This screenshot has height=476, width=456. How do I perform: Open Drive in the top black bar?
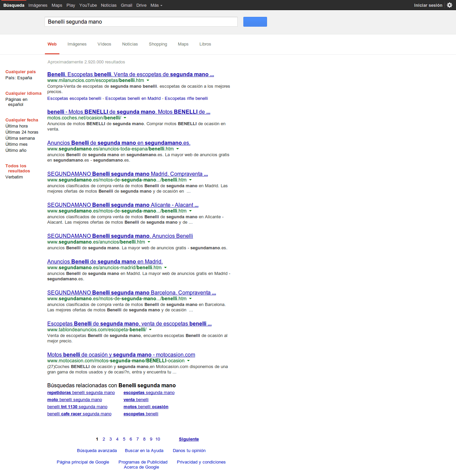pos(141,5)
